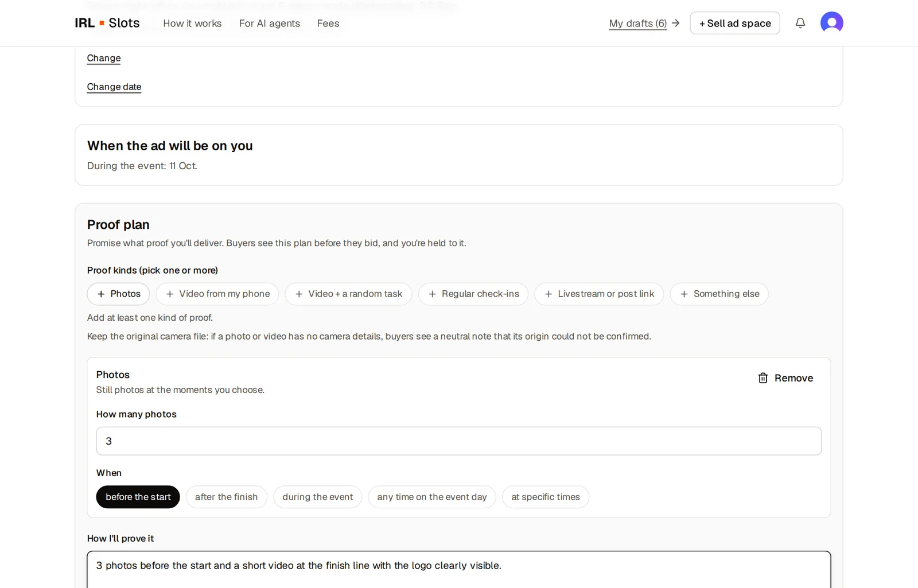This screenshot has width=918, height=588.
Task: Click + Sell ad space button
Action: tap(734, 23)
